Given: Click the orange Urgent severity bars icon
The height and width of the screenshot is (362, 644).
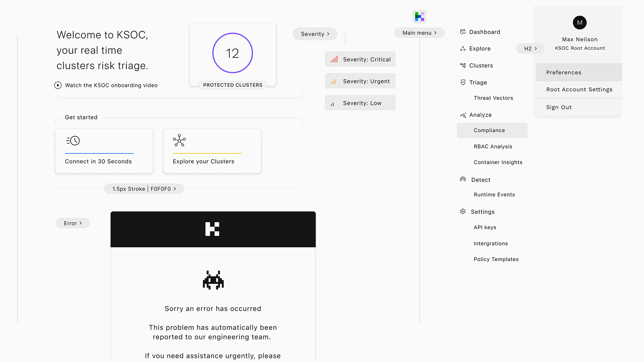Looking at the screenshot, I should [333, 81].
